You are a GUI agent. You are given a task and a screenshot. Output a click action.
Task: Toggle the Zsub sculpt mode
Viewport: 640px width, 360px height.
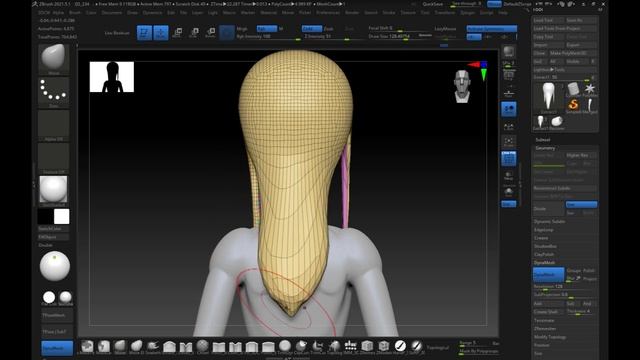[329, 29]
